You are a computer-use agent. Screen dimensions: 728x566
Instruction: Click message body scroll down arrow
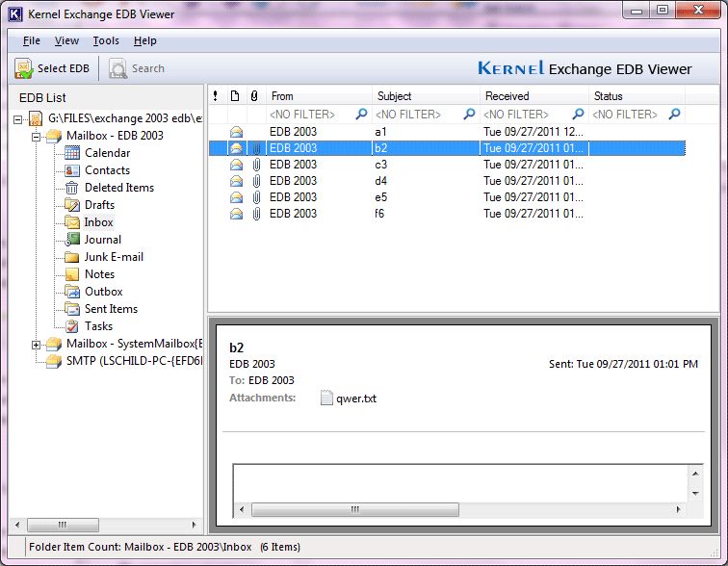[x=695, y=494]
